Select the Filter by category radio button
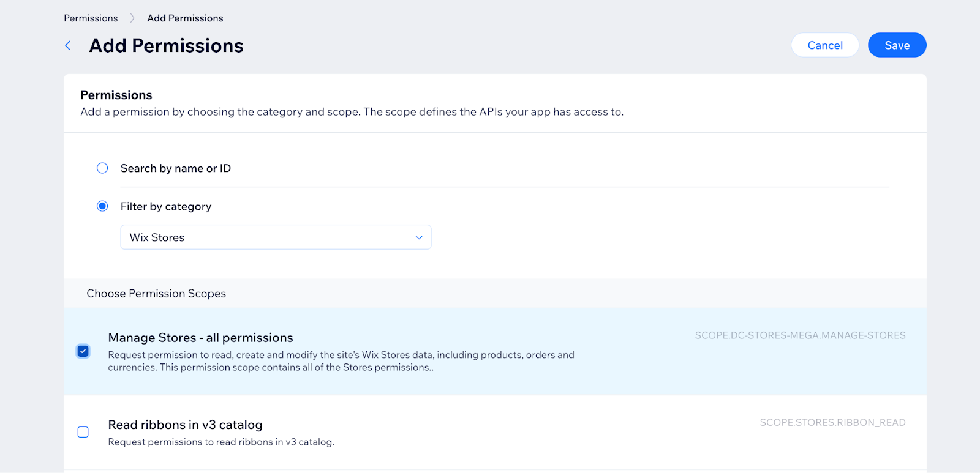The image size is (980, 473). click(102, 206)
